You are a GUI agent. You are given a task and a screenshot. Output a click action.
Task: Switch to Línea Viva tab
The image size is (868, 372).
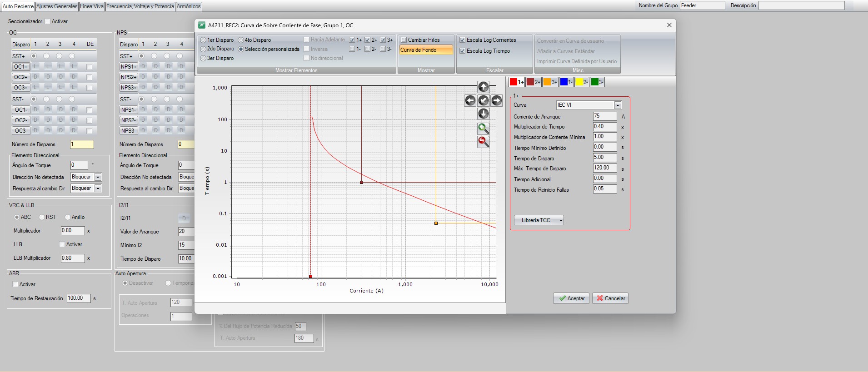92,6
